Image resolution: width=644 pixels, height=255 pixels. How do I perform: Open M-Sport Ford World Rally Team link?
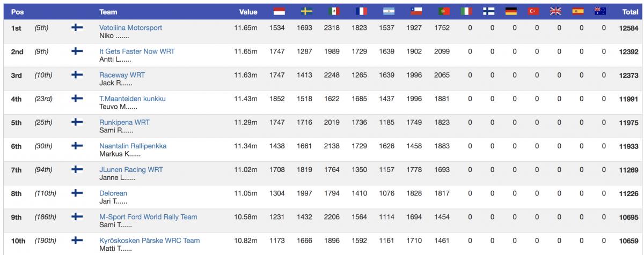tap(148, 217)
